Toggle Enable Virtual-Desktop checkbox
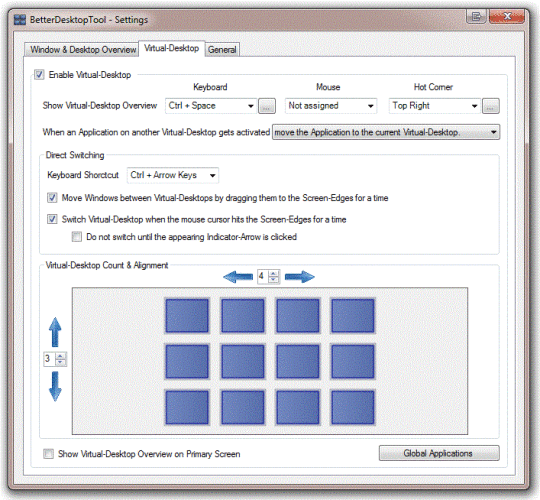This screenshot has height=500, width=540. (39, 74)
